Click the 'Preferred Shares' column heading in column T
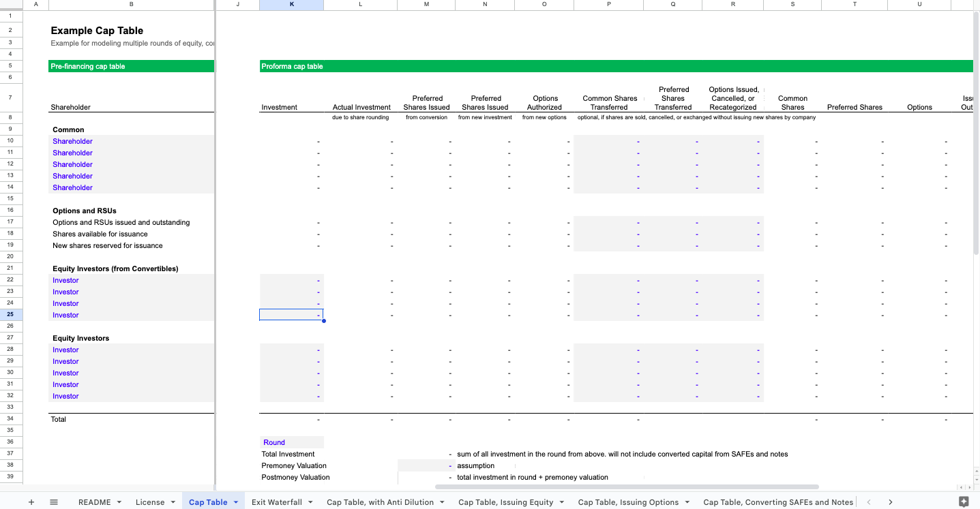 pos(855,107)
